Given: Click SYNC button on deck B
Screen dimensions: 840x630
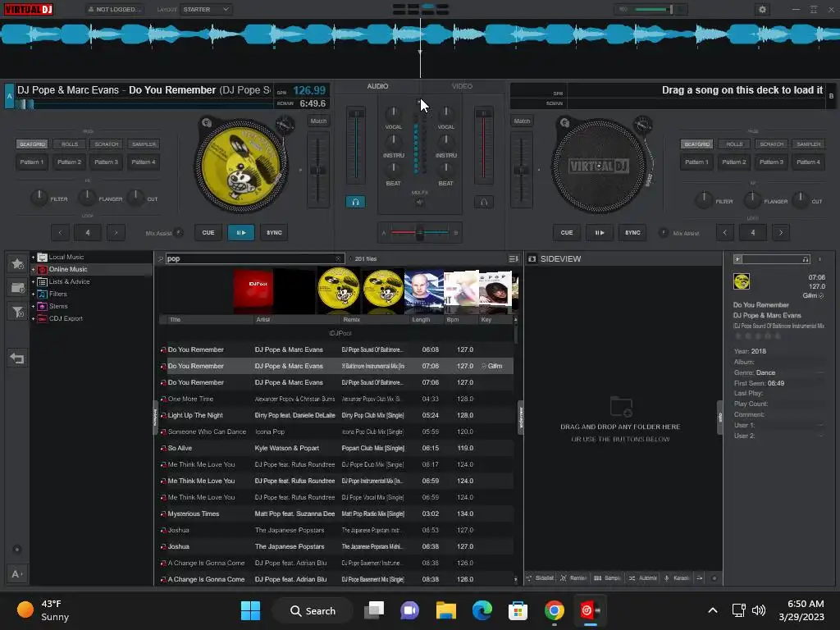Looking at the screenshot, I should 632,232.
